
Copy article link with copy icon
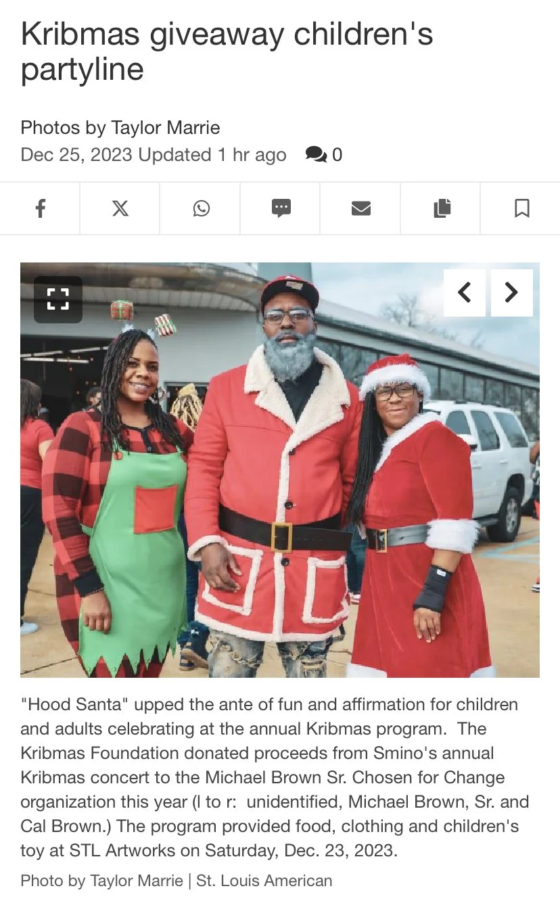(441, 208)
